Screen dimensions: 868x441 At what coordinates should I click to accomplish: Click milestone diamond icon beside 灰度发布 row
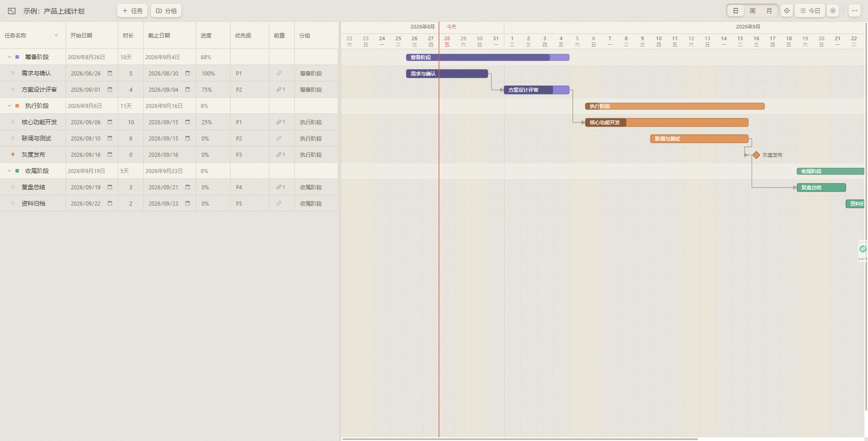click(13, 154)
